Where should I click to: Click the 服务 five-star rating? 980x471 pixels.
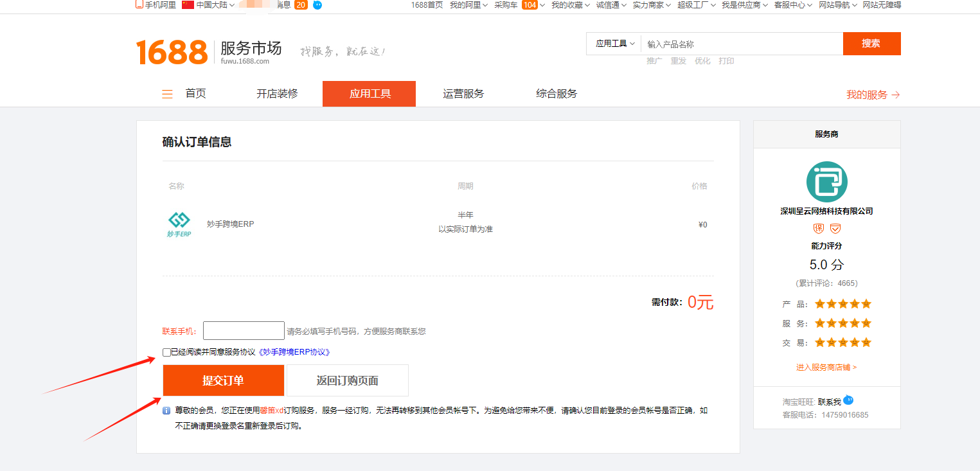pyautogui.click(x=843, y=323)
